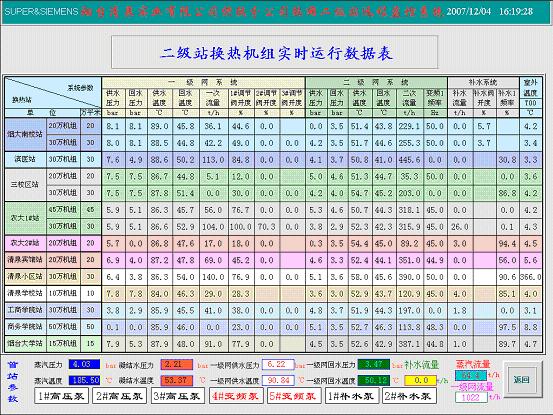553x415 pixels.
Task: Click the orange 凝结水压力 value 2.21
Action: tap(177, 364)
